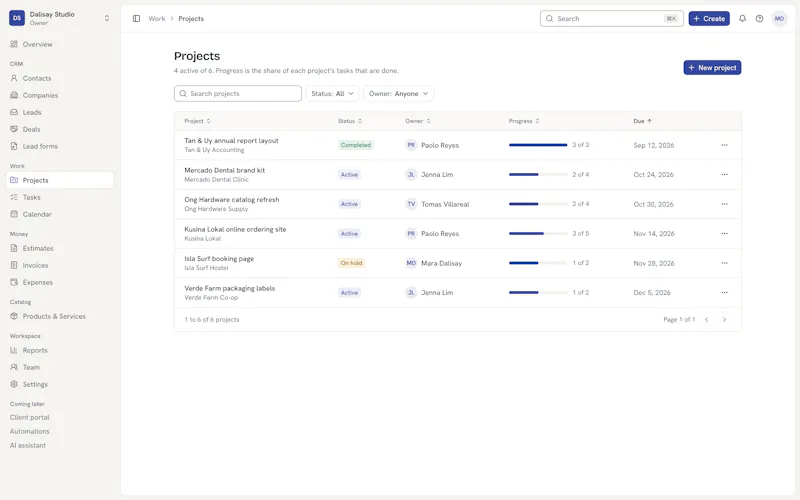
Task: Open the notifications bell
Action: [742, 18]
